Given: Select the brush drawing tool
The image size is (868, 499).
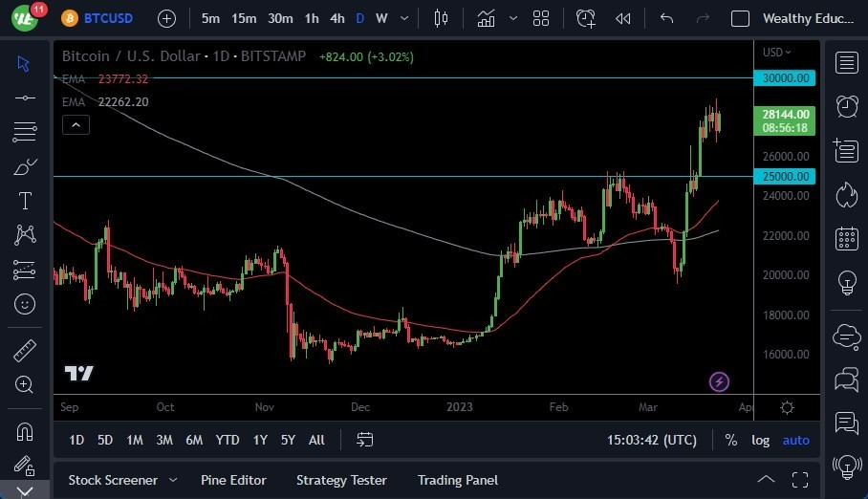Looking at the screenshot, I should click(24, 166).
